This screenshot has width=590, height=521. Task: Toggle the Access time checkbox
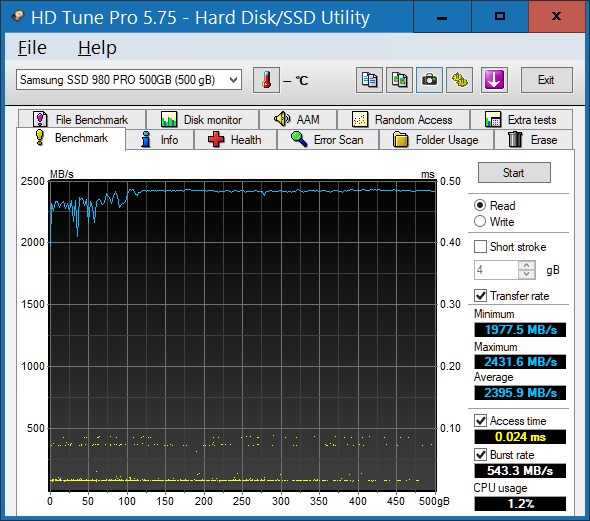click(480, 421)
